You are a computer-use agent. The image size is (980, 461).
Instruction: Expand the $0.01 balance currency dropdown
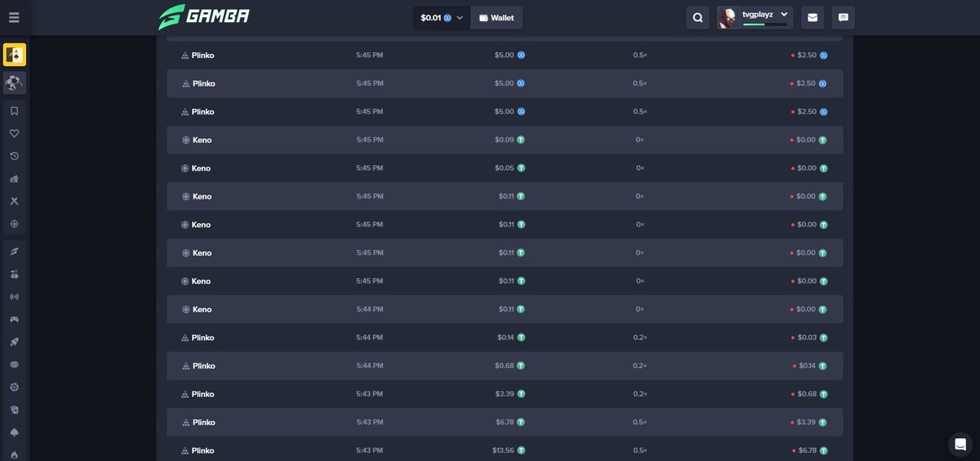pos(442,17)
